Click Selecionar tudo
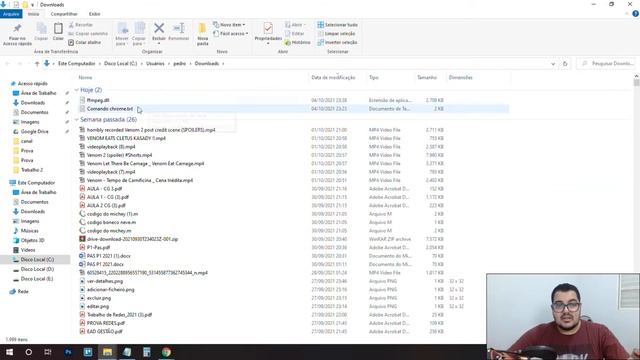 (338, 25)
